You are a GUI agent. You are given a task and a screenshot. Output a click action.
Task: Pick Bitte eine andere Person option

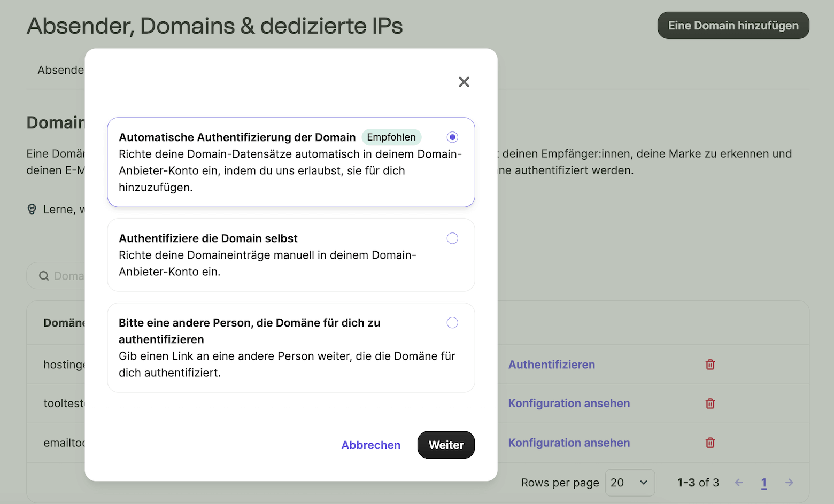452,322
